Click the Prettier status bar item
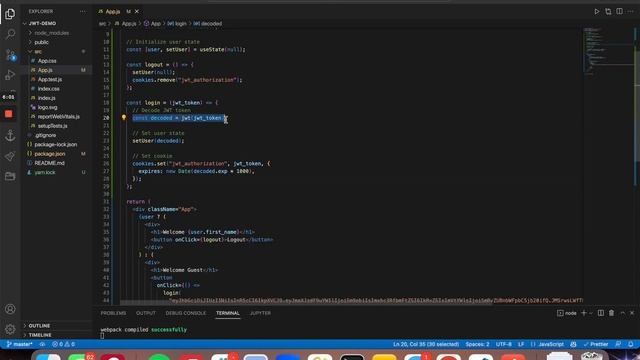640x360 pixels. tap(596, 344)
